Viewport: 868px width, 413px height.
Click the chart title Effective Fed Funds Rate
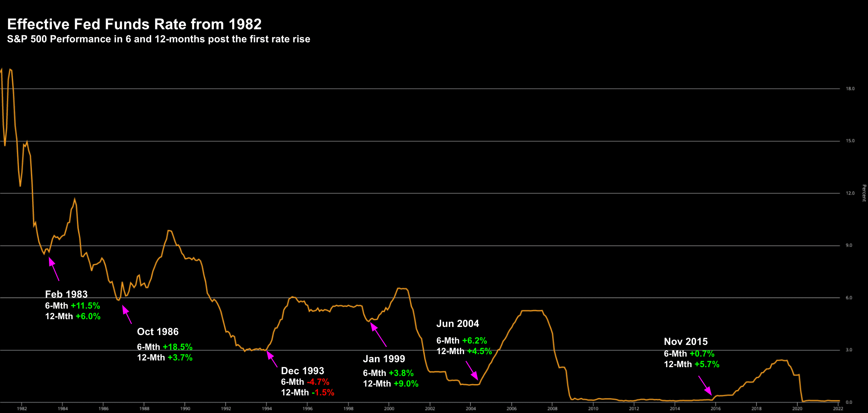pos(134,24)
